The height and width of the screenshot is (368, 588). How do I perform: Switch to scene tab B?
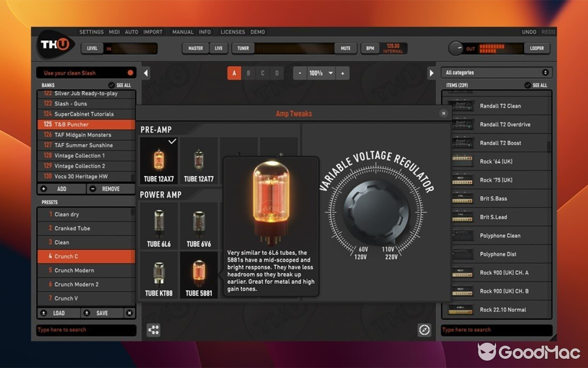[249, 73]
